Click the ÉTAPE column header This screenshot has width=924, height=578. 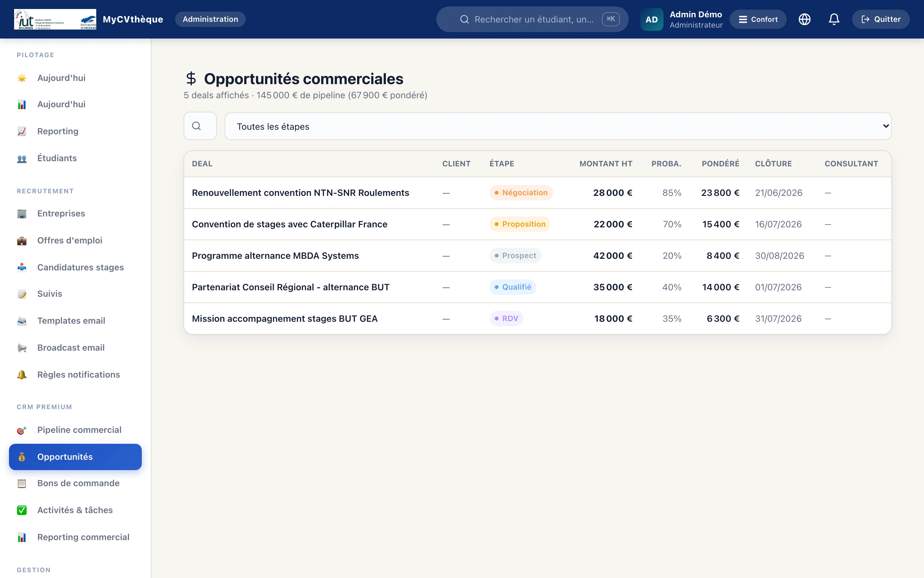502,164
